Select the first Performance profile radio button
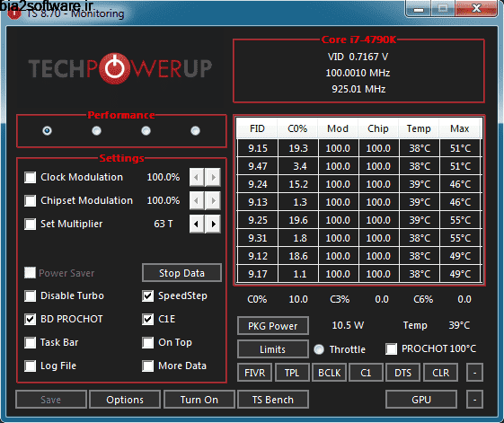The width and height of the screenshot is (504, 423). (47, 130)
